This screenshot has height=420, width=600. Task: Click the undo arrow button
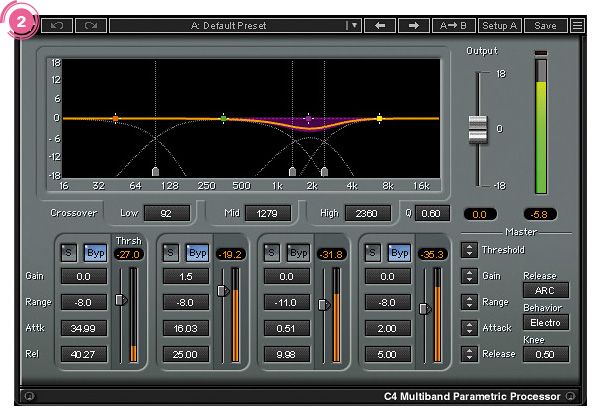click(x=57, y=26)
